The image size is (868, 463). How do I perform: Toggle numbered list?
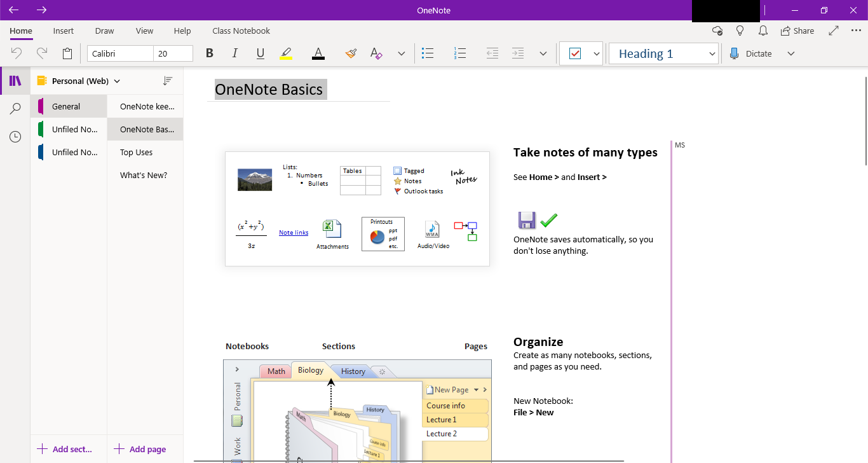coord(460,53)
